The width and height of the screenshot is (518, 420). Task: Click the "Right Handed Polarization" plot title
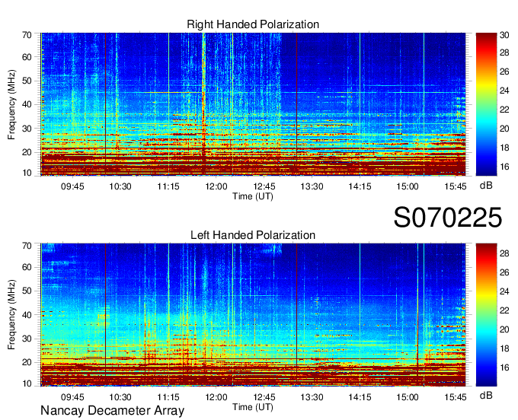pos(253,24)
